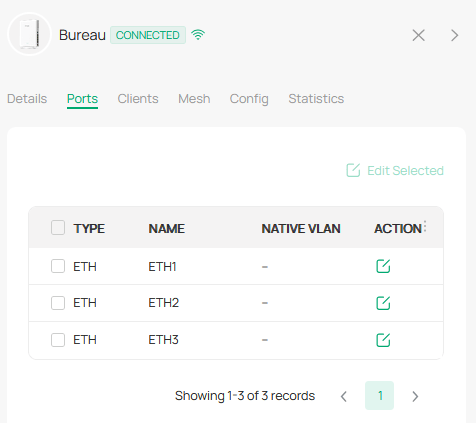This screenshot has width=476, height=423.
Task: Open the Statistics tab
Action: (x=316, y=99)
